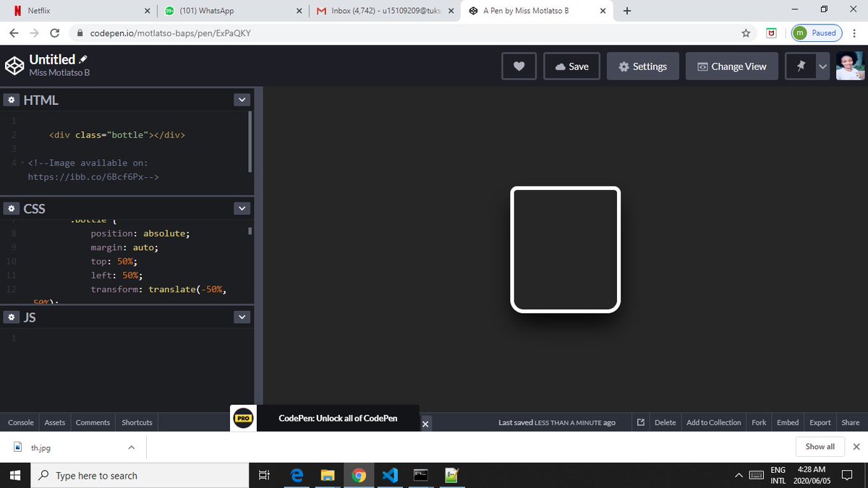Image resolution: width=868 pixels, height=488 pixels.
Task: Launch Edge from taskbar
Action: coord(296,475)
